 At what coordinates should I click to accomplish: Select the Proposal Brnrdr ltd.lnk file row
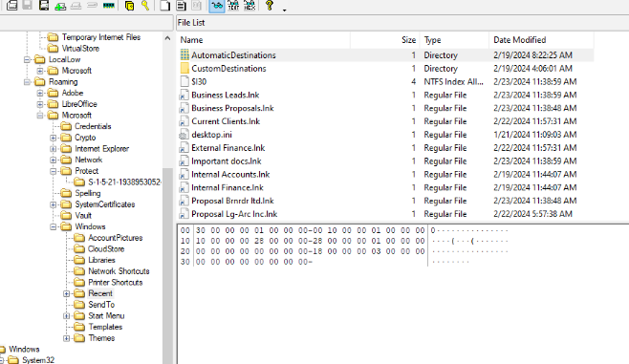(385, 201)
